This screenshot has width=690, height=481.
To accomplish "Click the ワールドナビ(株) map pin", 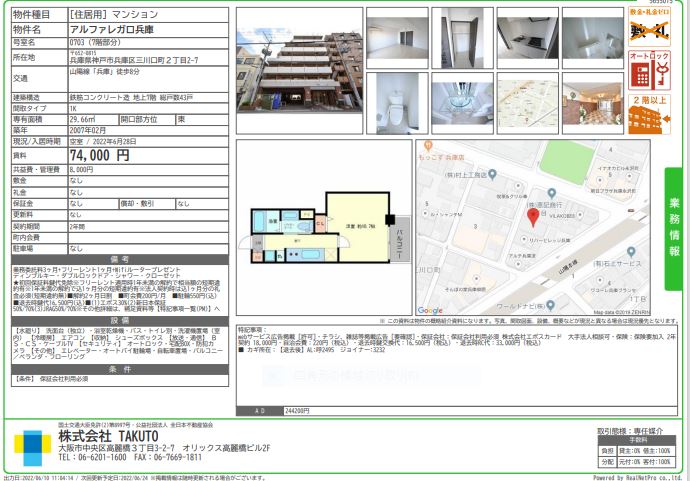I will tap(551, 305).
